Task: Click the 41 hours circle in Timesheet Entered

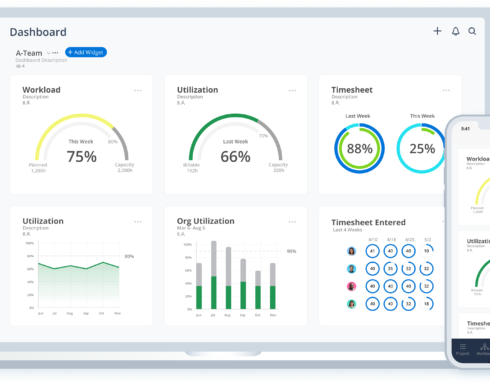Action: [372, 251]
